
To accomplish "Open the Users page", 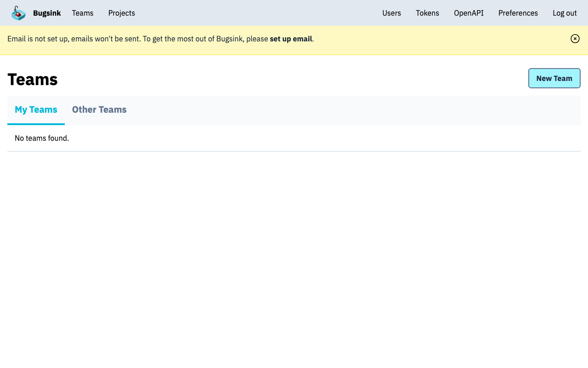I will pos(391,13).
